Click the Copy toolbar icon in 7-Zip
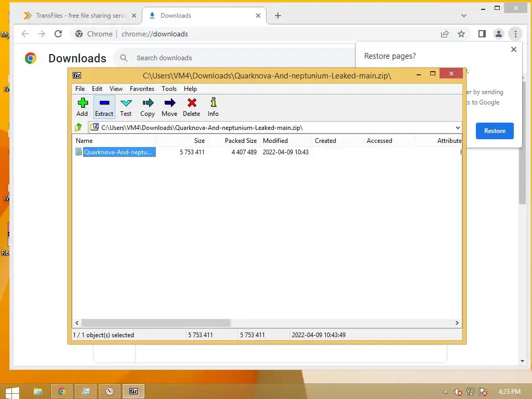Viewport: 532px width, 399px height. tap(148, 107)
